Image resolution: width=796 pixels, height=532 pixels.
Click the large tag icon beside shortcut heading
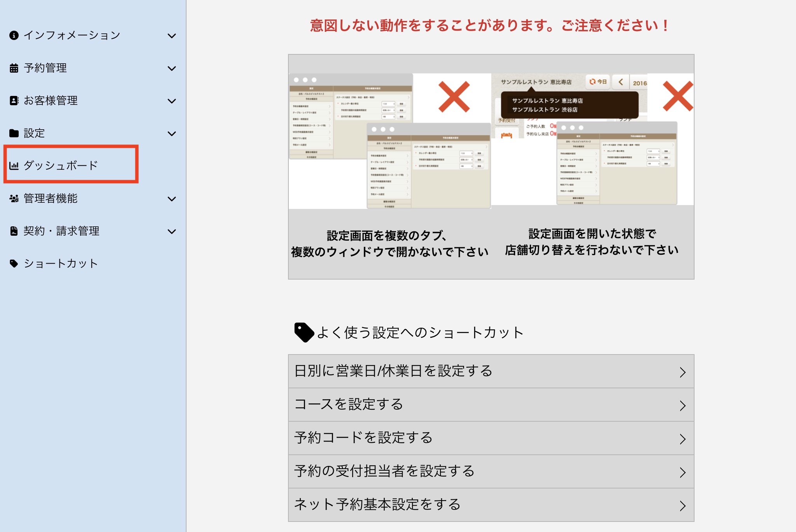coord(304,332)
